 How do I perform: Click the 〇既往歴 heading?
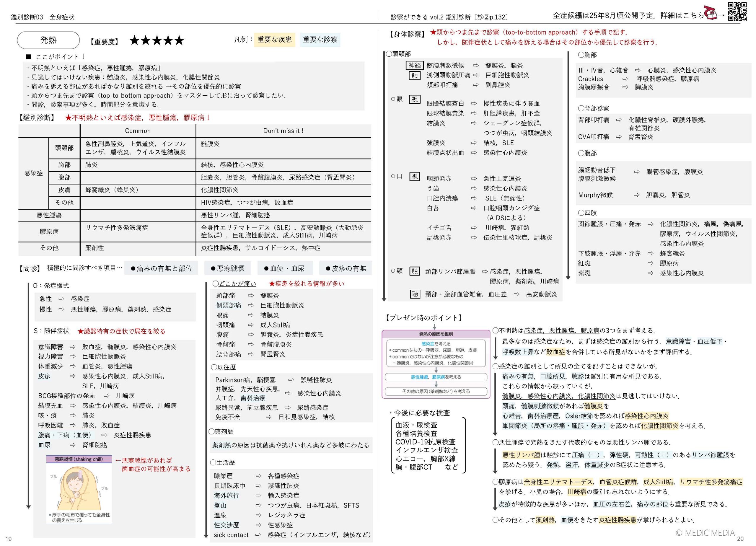point(223,367)
